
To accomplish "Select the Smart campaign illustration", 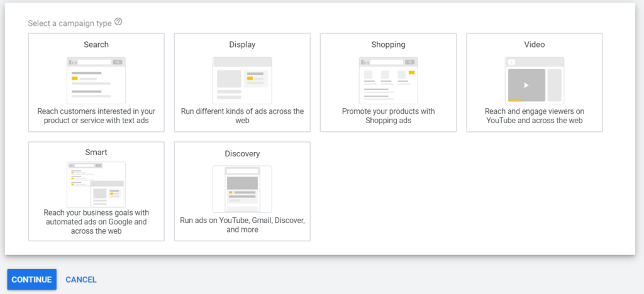I will pos(96,185).
